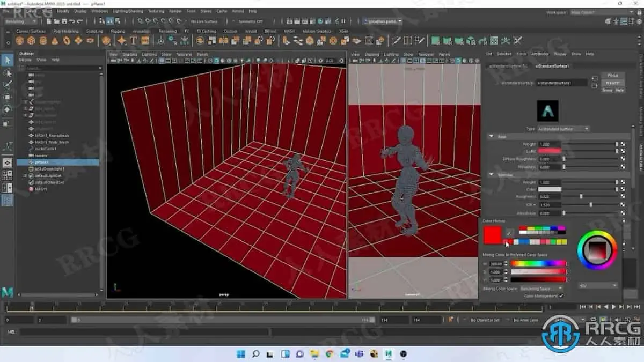
Task: Open the HSV color mode dropdown
Action: (x=598, y=286)
